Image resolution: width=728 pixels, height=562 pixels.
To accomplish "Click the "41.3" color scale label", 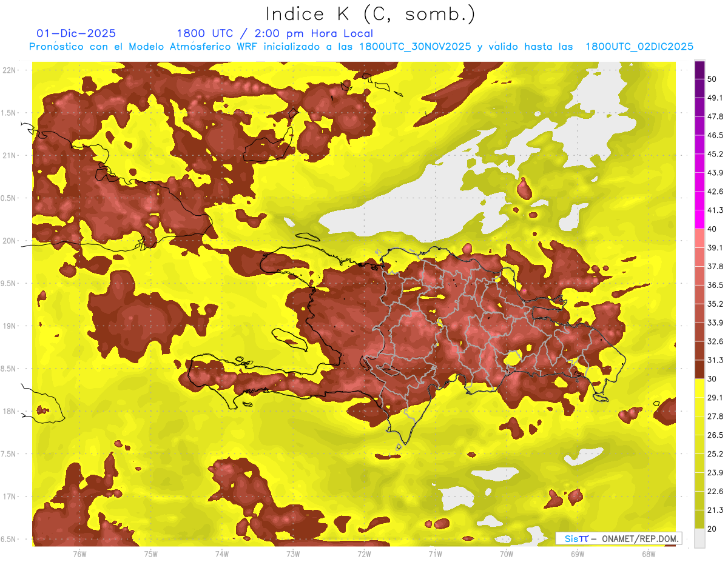I will point(715,210).
